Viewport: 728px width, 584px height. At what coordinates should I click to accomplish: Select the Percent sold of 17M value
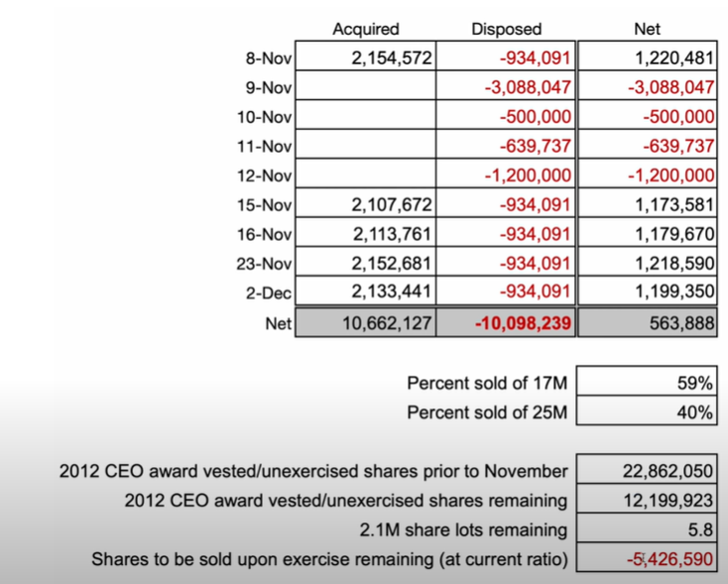coord(647,383)
